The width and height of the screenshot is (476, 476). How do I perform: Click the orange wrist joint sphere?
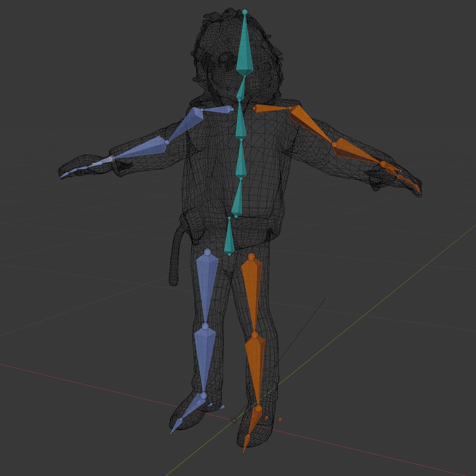383,164
